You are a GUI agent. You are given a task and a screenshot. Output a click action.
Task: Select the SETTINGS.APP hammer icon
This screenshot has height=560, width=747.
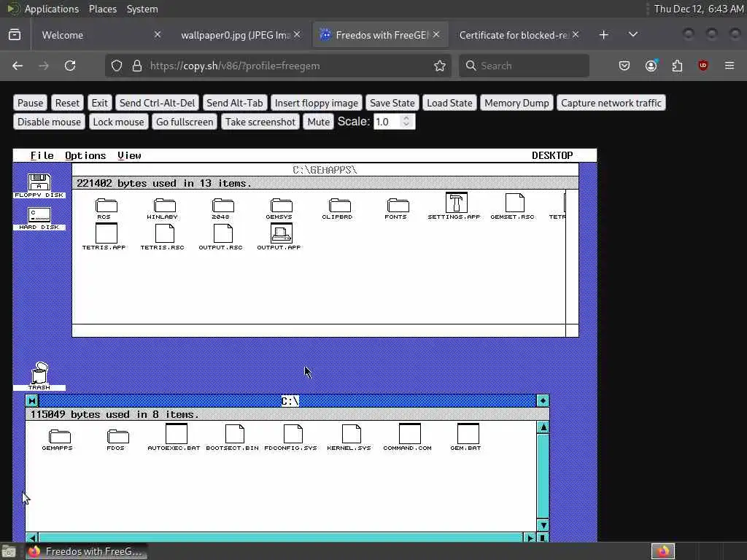(x=456, y=203)
